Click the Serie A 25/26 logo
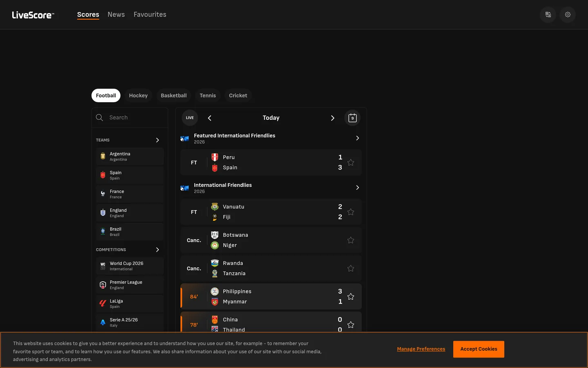Viewport: 588px width, 368px height. pyautogui.click(x=103, y=322)
